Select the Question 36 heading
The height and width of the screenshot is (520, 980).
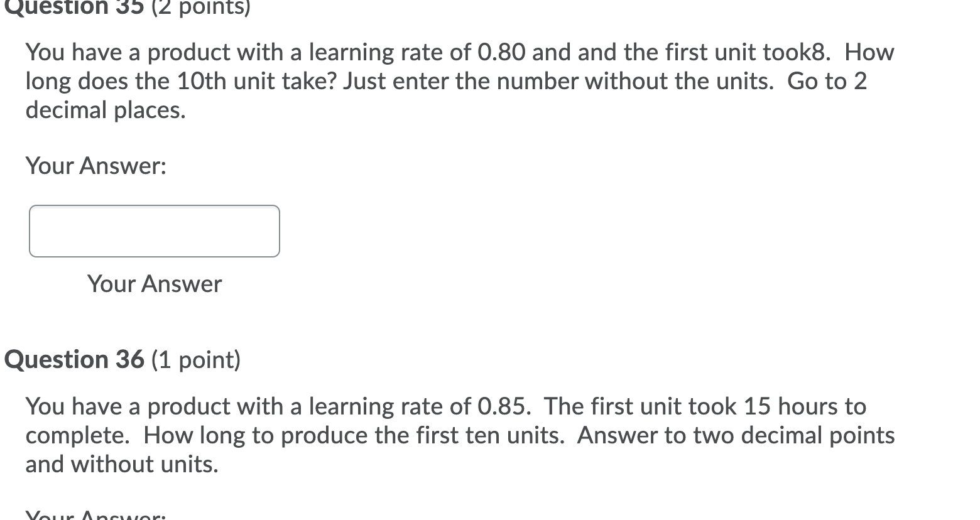(74, 359)
